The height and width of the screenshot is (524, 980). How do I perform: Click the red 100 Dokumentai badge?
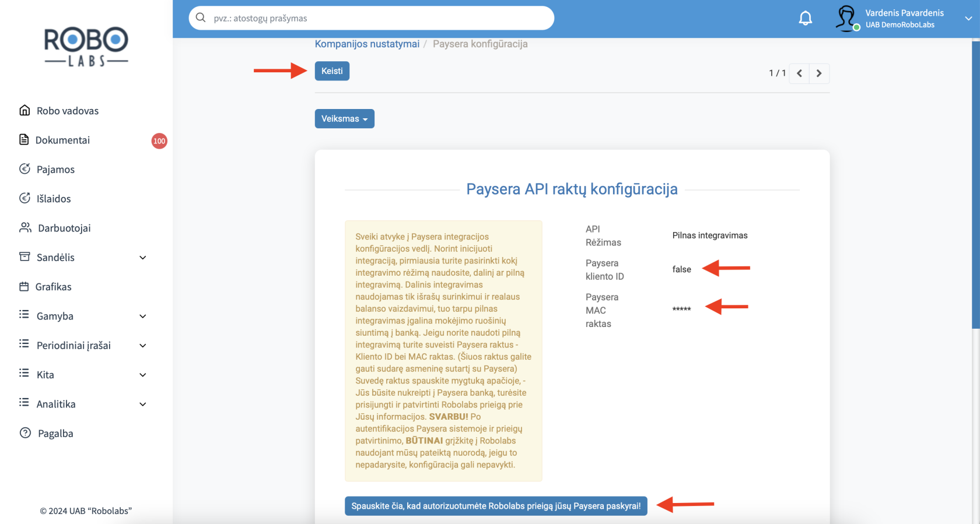pyautogui.click(x=159, y=141)
